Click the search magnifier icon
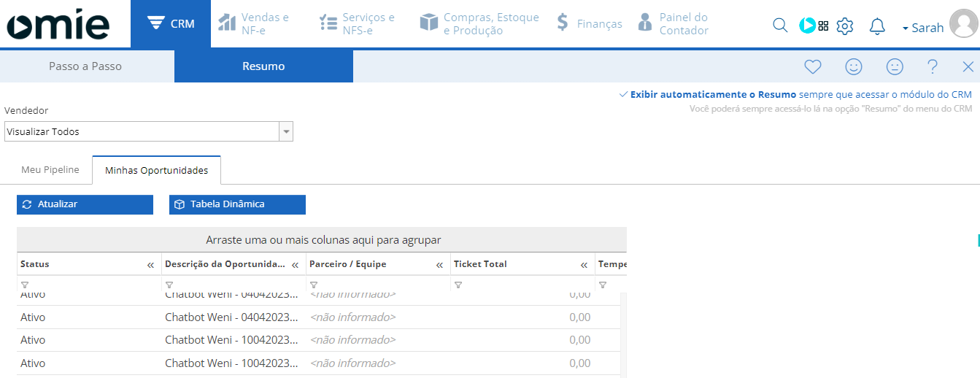The height and width of the screenshot is (378, 980). 779,26
